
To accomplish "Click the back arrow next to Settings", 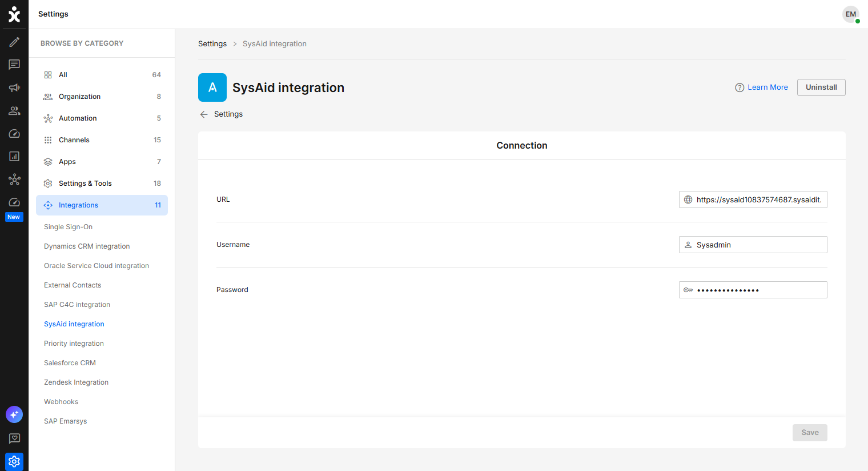I will coord(204,114).
